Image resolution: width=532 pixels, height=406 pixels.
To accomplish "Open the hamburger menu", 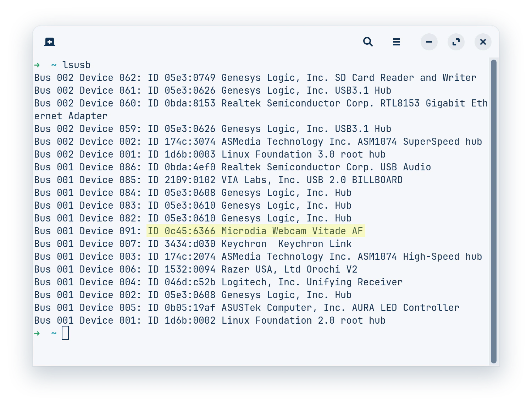I will tap(397, 42).
